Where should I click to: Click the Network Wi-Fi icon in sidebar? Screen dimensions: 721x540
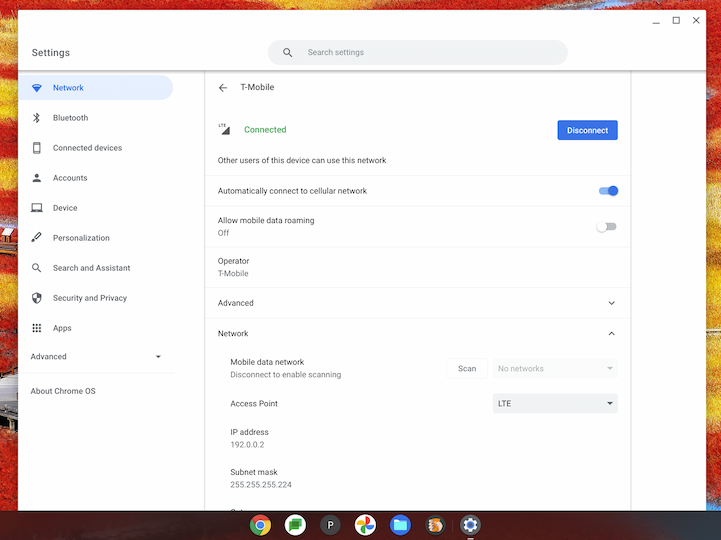coord(37,88)
